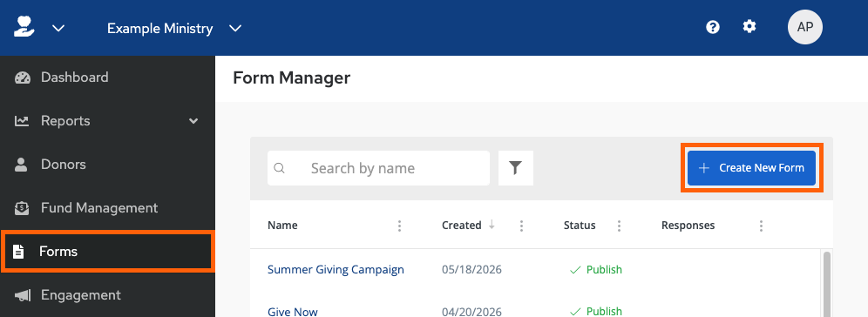Click the Engagement megaphone icon
868x317 pixels.
pyautogui.click(x=22, y=296)
